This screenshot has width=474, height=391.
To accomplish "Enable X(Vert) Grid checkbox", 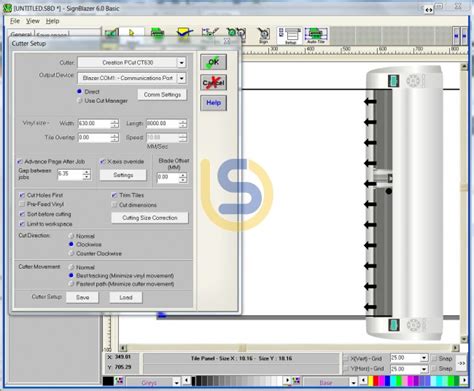I will [346, 359].
